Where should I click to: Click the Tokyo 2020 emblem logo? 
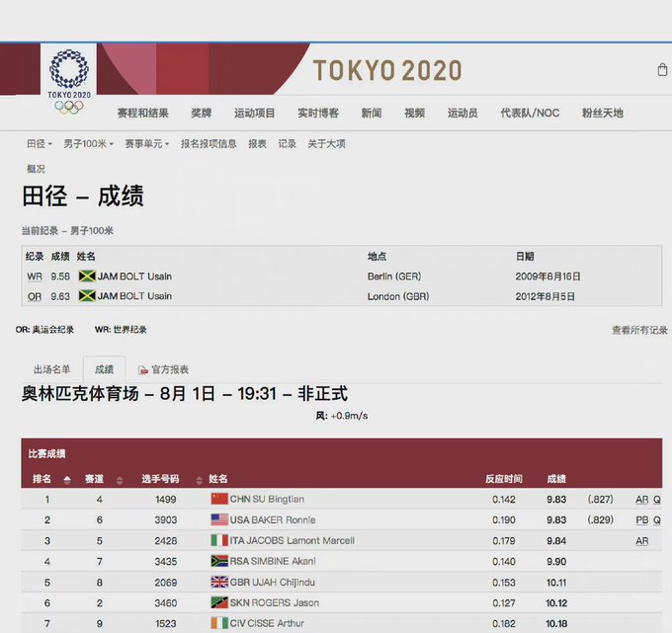(x=69, y=81)
